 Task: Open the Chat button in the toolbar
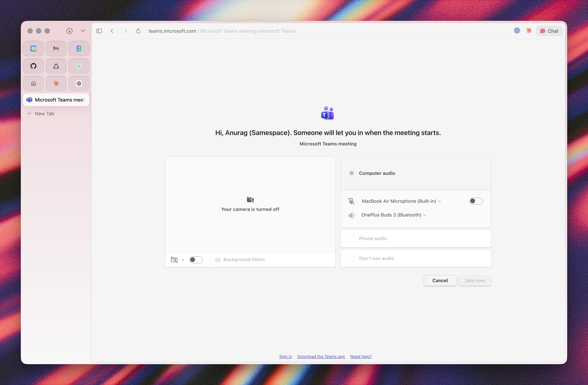coord(549,31)
